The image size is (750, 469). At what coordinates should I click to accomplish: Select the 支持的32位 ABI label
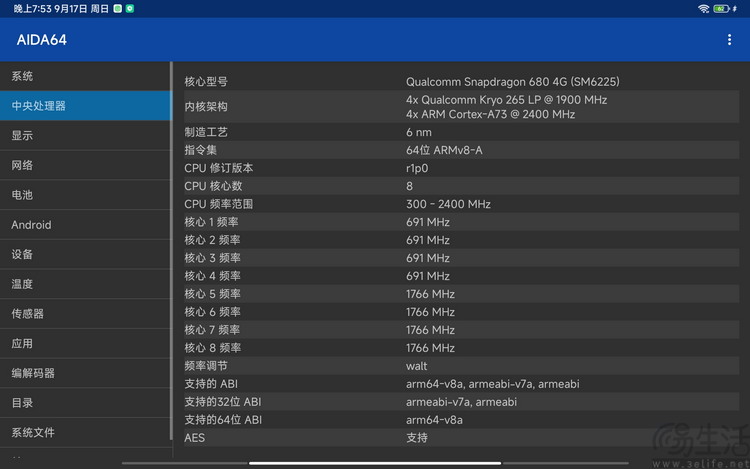click(x=223, y=402)
